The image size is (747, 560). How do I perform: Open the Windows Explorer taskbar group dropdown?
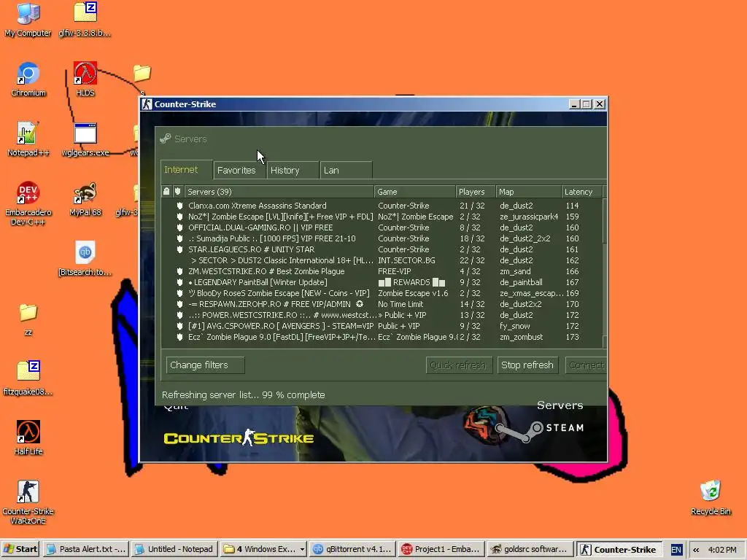(302, 550)
